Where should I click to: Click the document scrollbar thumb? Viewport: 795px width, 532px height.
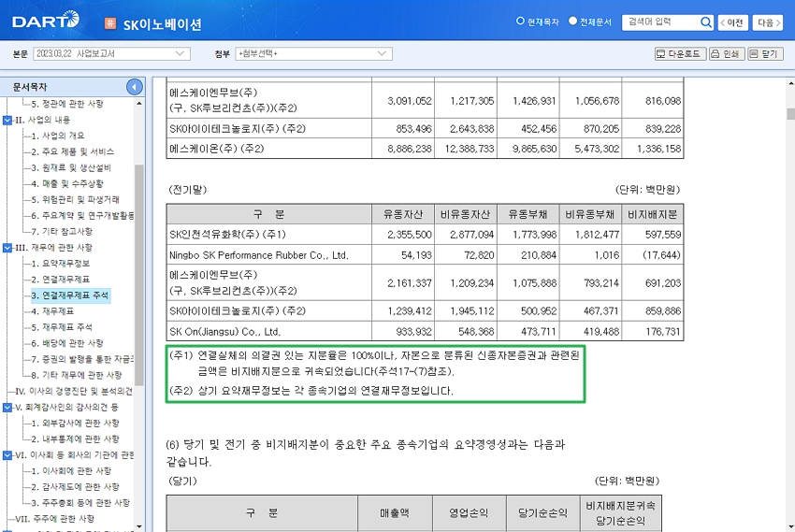point(790,114)
